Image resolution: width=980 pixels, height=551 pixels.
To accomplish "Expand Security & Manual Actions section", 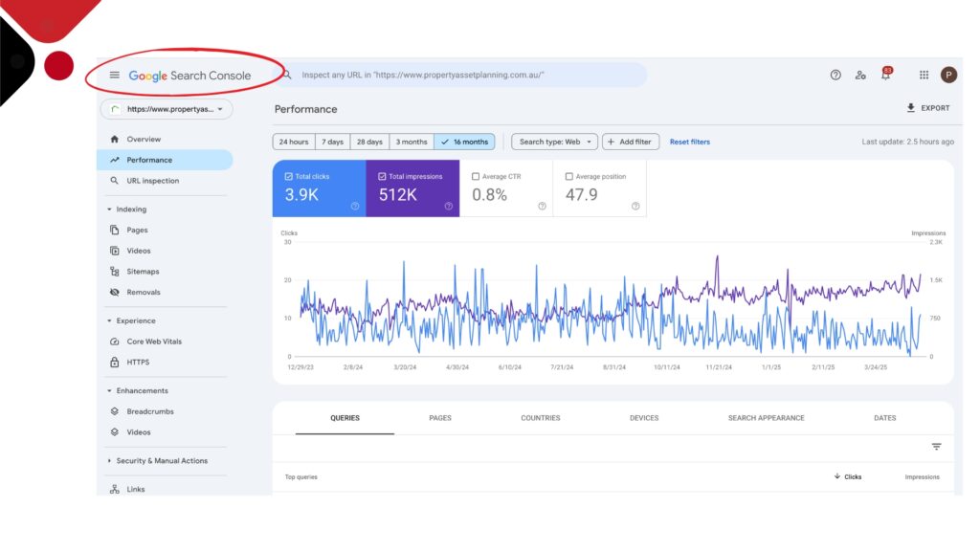I will click(x=109, y=461).
